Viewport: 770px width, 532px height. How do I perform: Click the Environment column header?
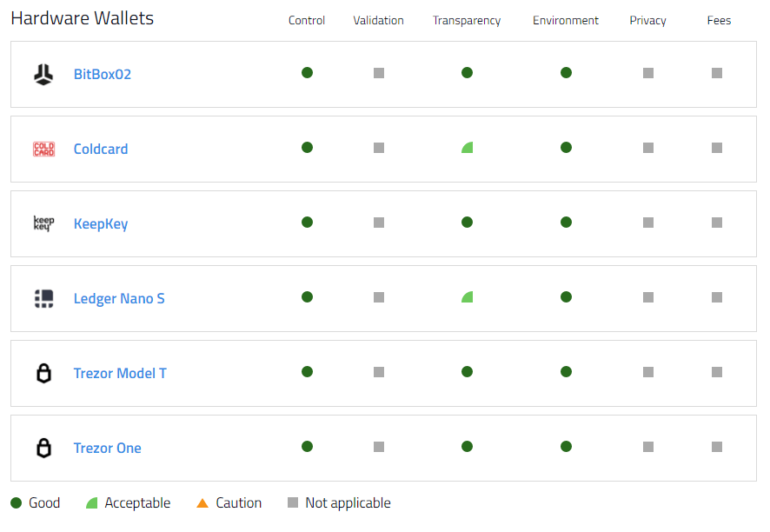566,20
